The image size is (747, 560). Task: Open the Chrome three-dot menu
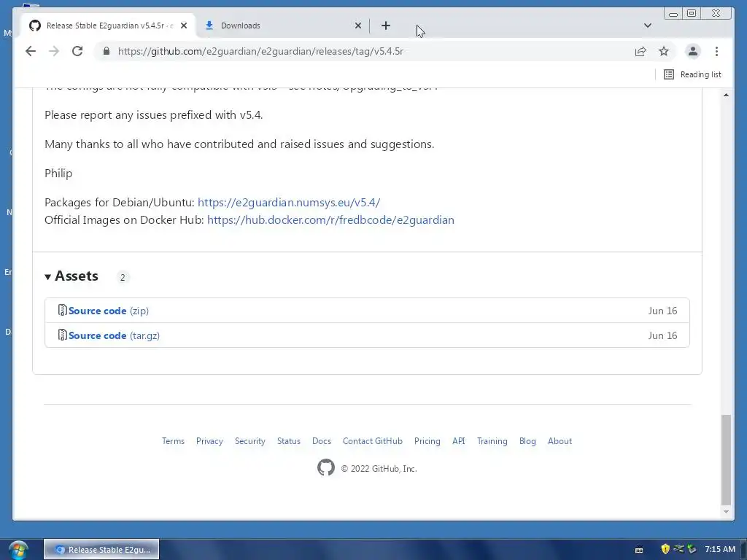click(716, 52)
